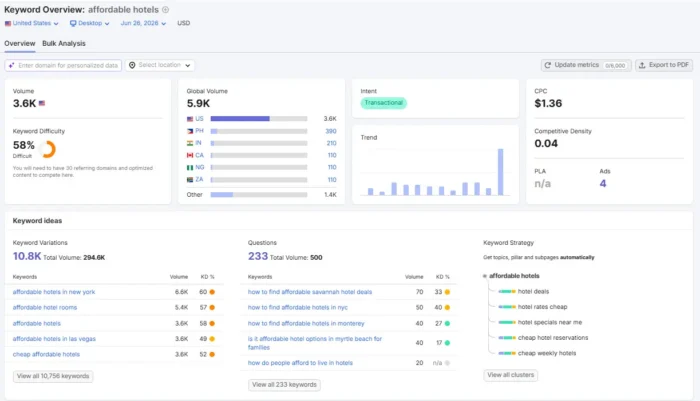700x401 pixels.
Task: Click the ZA flag in Global Volume
Action: (190, 180)
